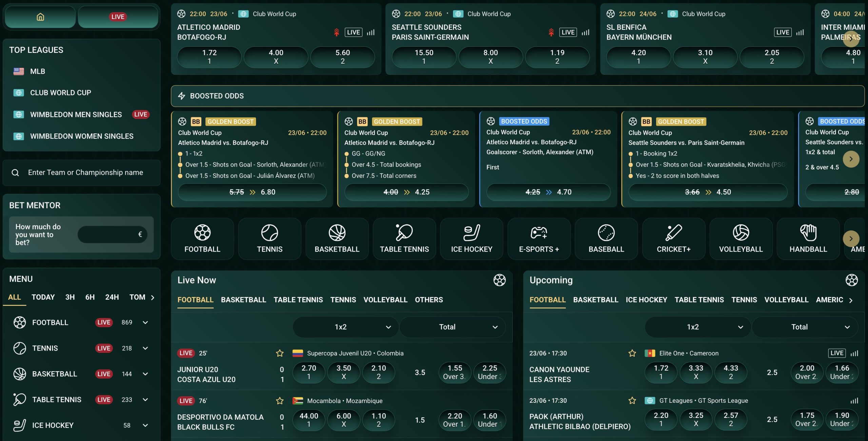Viewport: 868px width, 441px height.
Task: Open the 1x2 market dropdown in Upcoming
Action: 698,327
